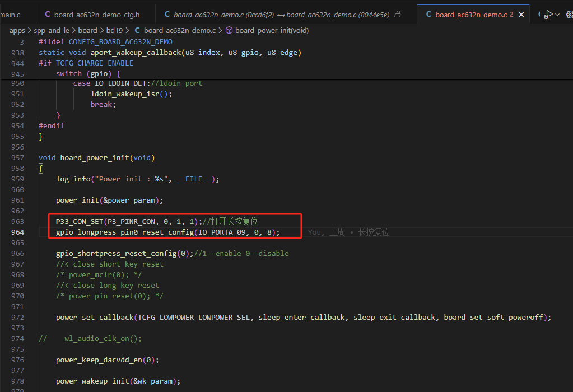Click the commented '/* power_pin_reset(0); */' line
Image resolution: width=573 pixels, height=392 pixels.
(110, 296)
